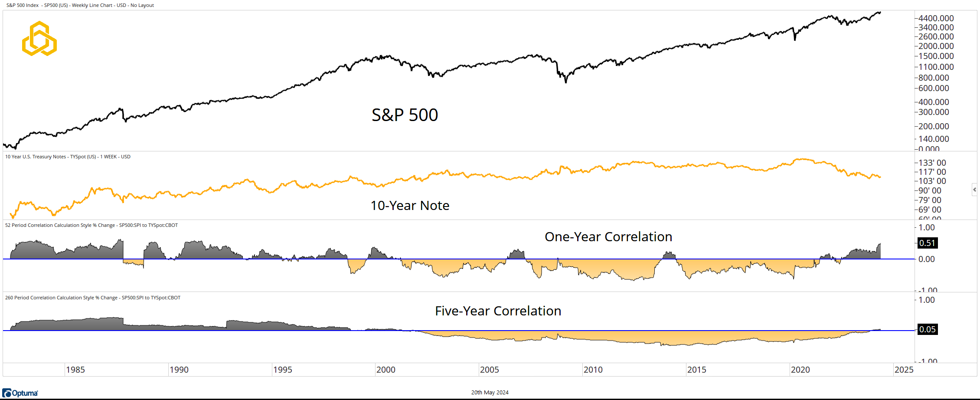Select the S&P 500 text annotation
Screen dimensions: 980x400
[405, 115]
